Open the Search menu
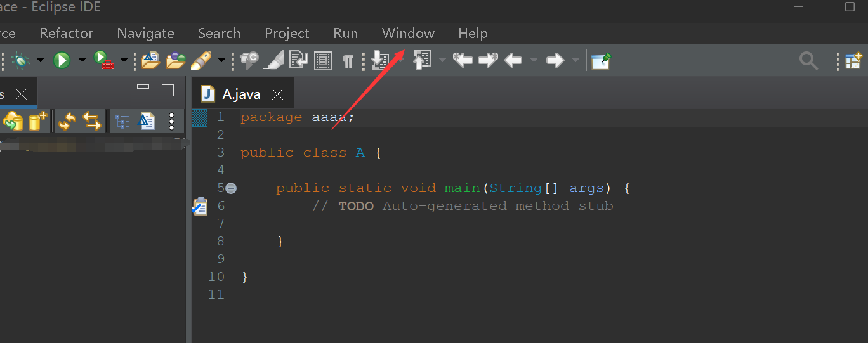The width and height of the screenshot is (868, 343). pyautogui.click(x=219, y=33)
